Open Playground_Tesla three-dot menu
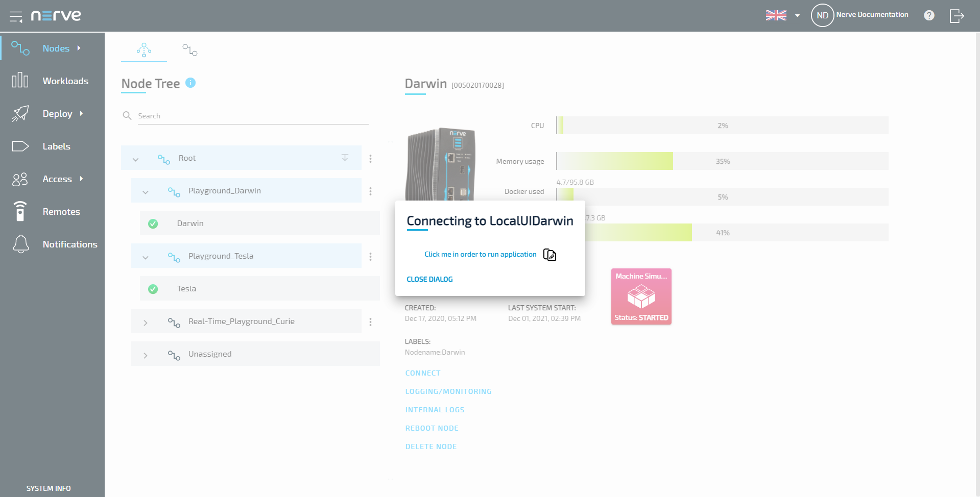 click(x=371, y=257)
